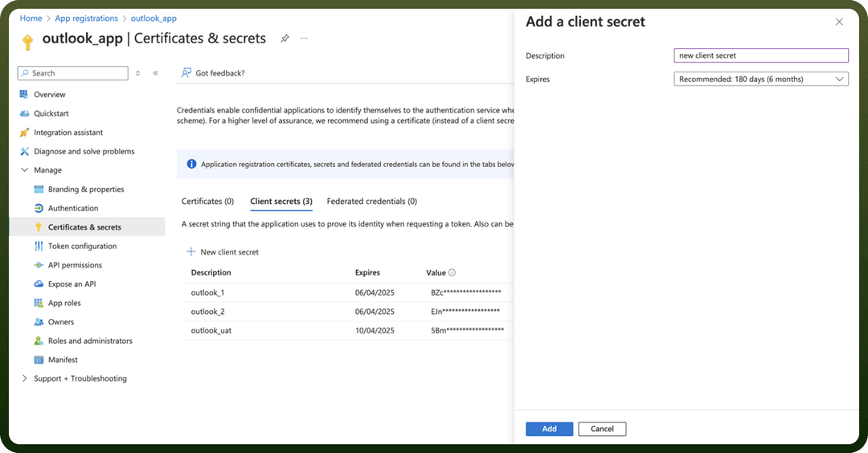Select the outlook_1 secret row description
Screen dimensions: 868x453
tap(207, 292)
